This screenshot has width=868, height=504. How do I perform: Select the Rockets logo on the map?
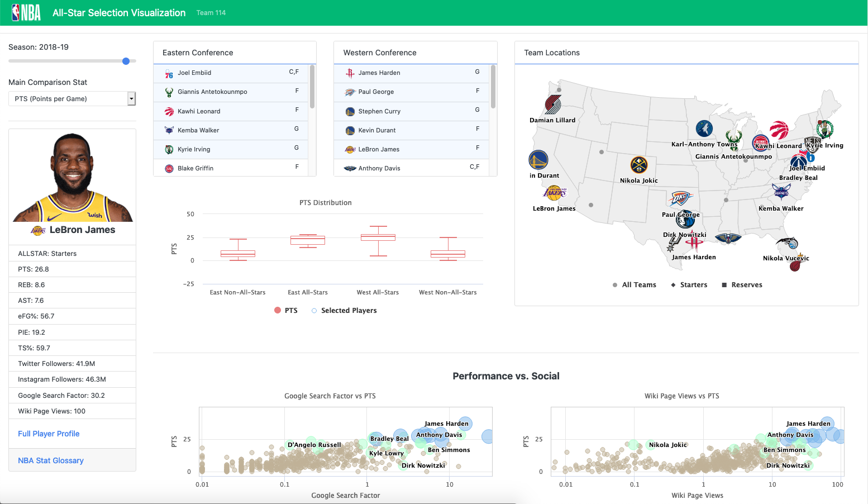[694, 241]
